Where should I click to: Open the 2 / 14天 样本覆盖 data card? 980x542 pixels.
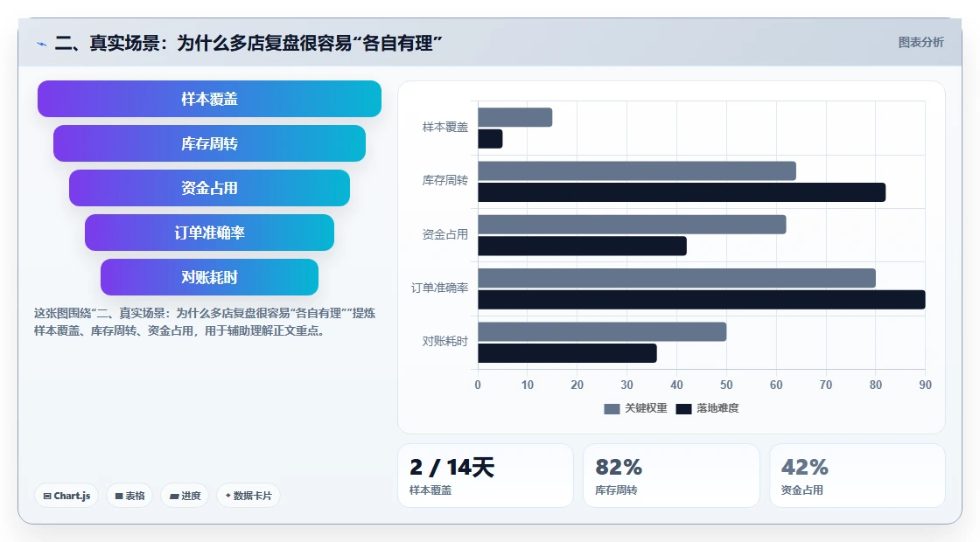[486, 476]
